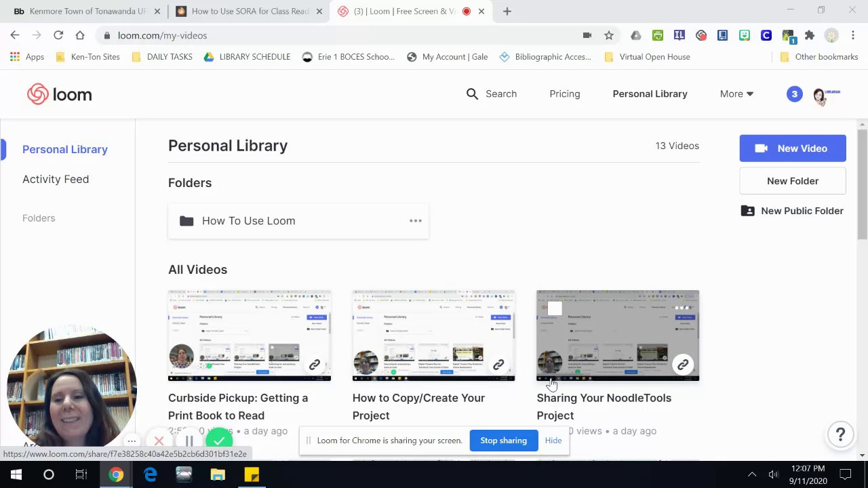Open a new browser tab
The width and height of the screenshot is (868, 488).
pyautogui.click(x=507, y=11)
